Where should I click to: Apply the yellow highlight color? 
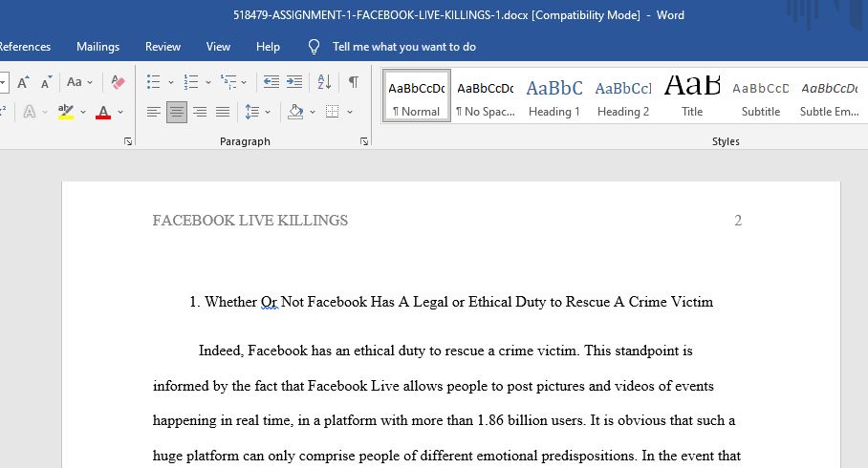click(66, 113)
